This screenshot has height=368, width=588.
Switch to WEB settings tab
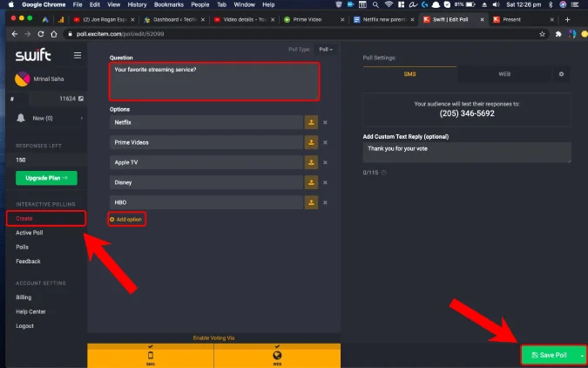(504, 74)
